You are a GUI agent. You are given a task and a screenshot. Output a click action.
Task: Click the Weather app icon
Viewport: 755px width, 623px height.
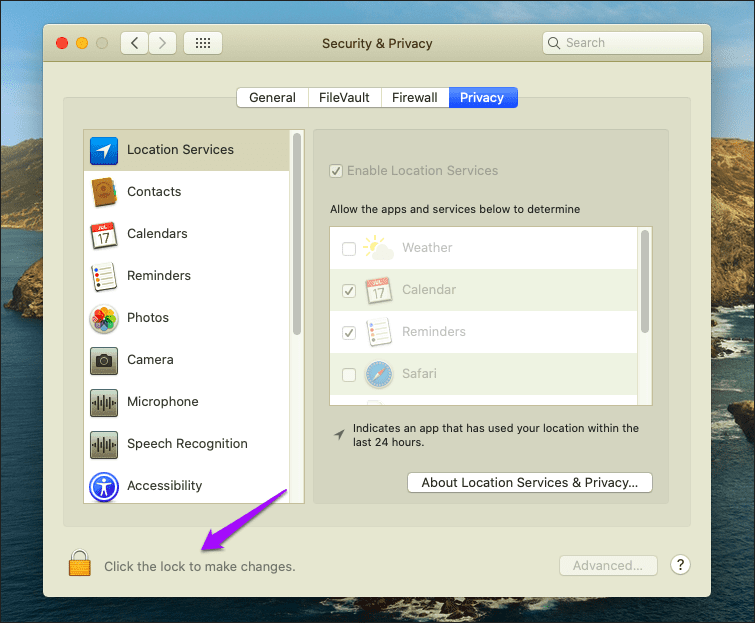pyautogui.click(x=378, y=248)
